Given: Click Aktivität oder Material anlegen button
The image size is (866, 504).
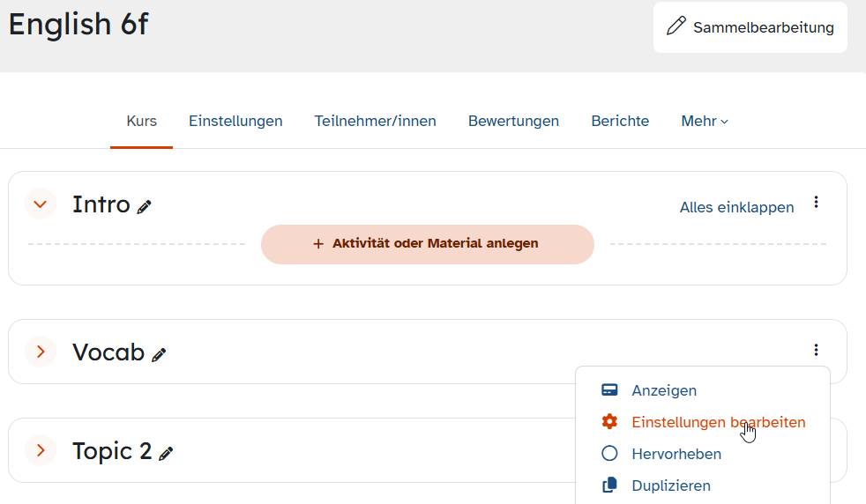Looking at the screenshot, I should coord(428,244).
